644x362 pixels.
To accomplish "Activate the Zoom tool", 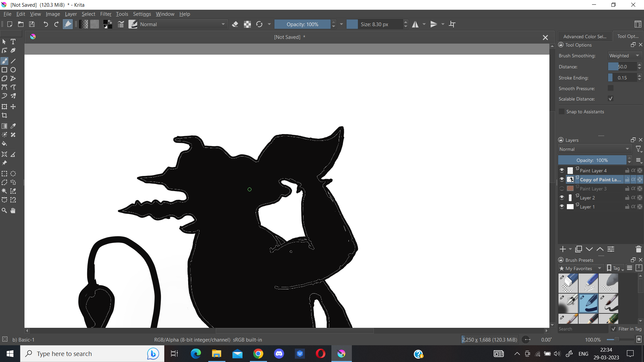I will pos(4,210).
